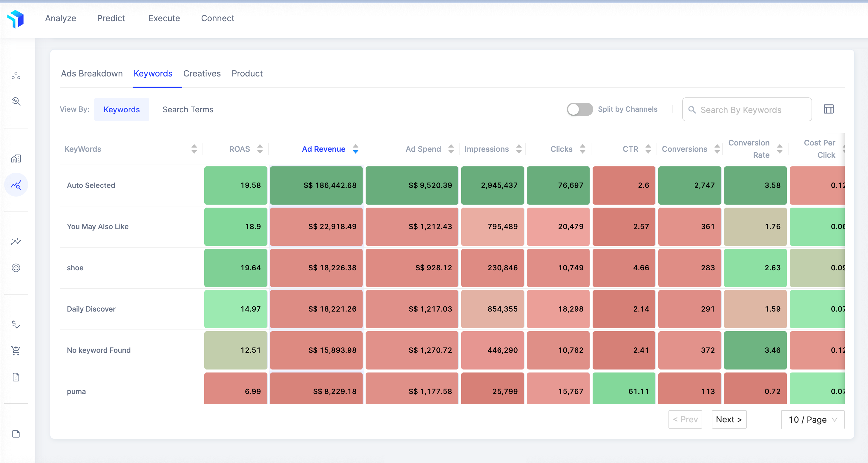Focus the Search By Keywords field

[x=752, y=110]
